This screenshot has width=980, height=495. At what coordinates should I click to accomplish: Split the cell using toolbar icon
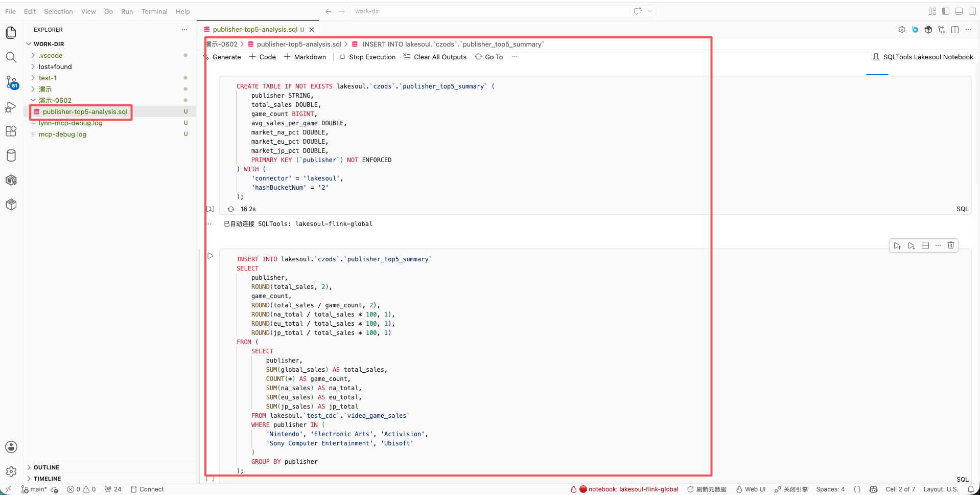[925, 245]
